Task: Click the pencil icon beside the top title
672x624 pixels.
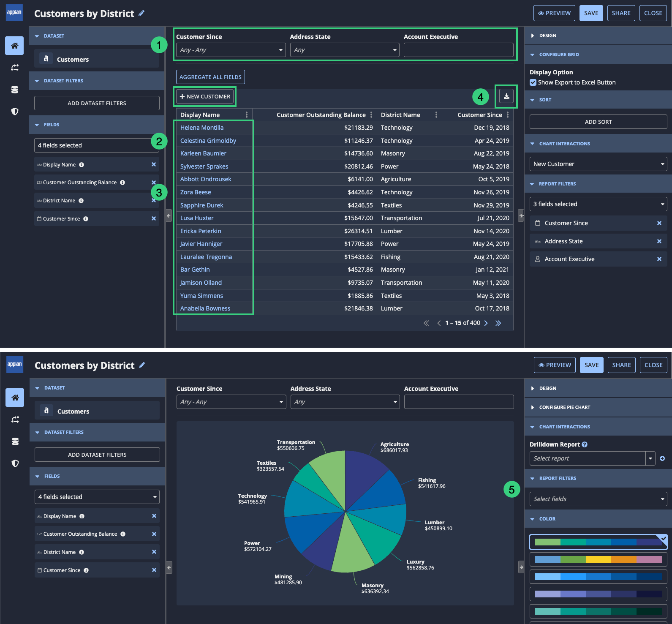Action: point(141,13)
